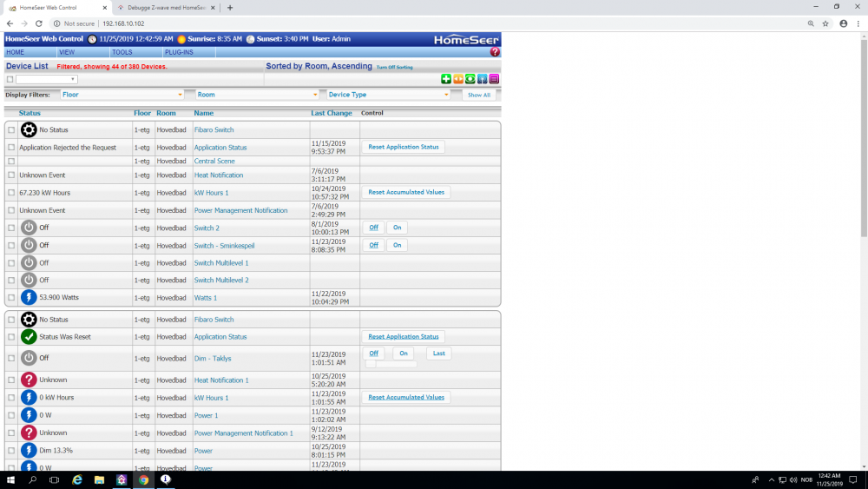
Task: Click the gear icon of the second Fibaro Switch
Action: [29, 320]
